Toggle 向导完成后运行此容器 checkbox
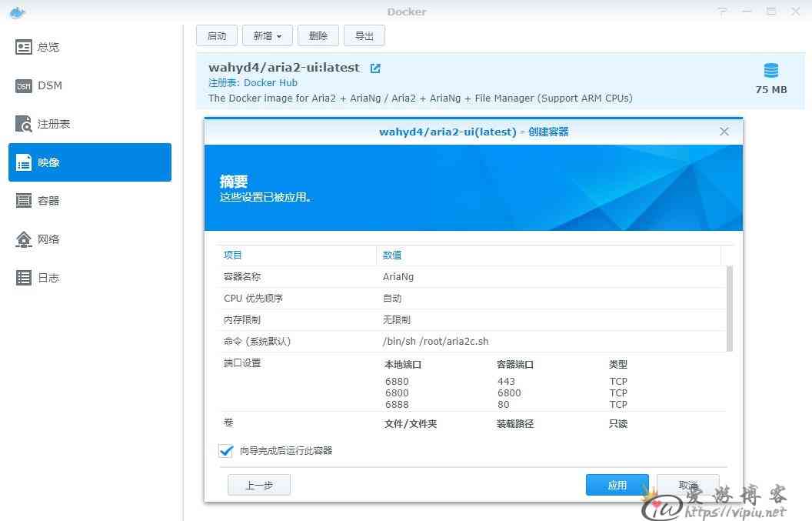This screenshot has height=521, width=812. [x=226, y=450]
